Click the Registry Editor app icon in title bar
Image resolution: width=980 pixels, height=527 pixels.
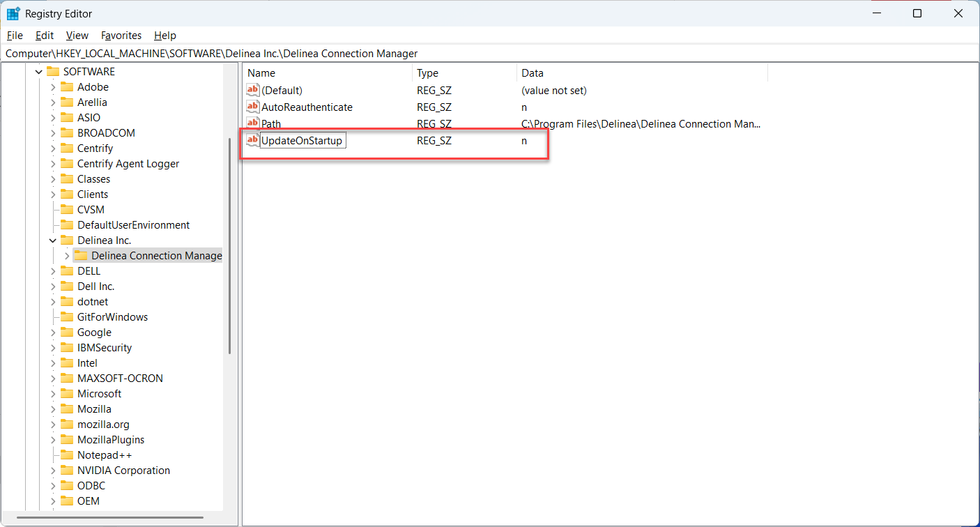tap(13, 13)
